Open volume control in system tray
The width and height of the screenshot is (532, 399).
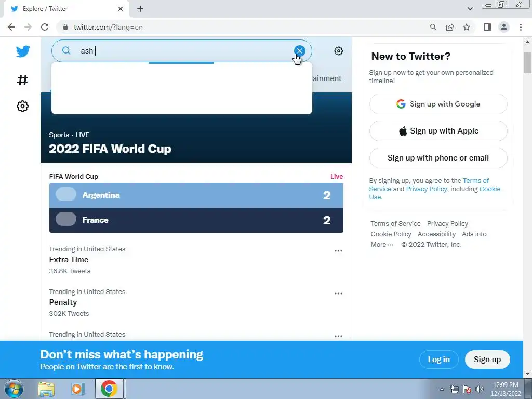pyautogui.click(x=480, y=389)
